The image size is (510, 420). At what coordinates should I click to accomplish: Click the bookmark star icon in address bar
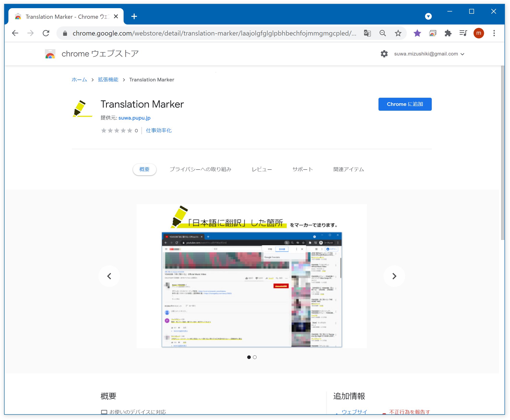coord(398,33)
